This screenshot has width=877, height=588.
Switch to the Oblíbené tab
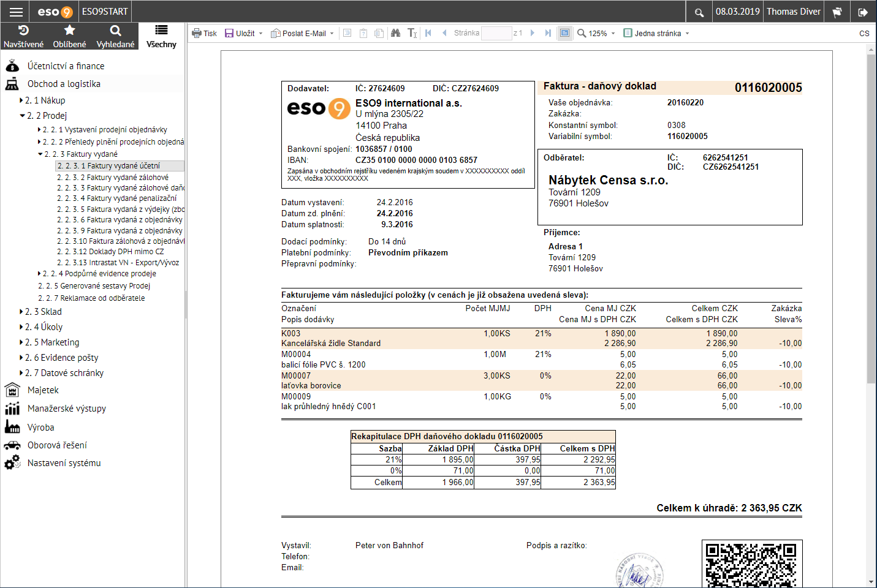(69, 36)
